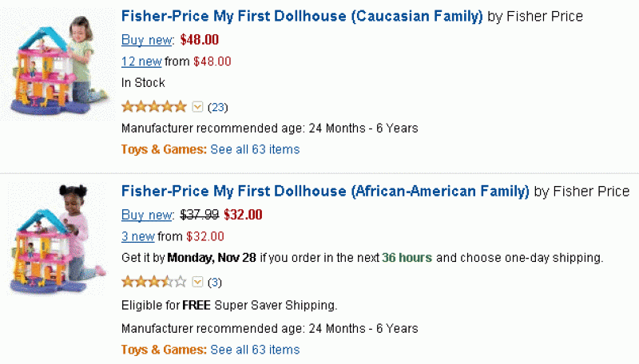Click "See all 63 items" under the Caucasian Family listing
Image resolution: width=639 pixels, height=364 pixels.
pos(255,149)
